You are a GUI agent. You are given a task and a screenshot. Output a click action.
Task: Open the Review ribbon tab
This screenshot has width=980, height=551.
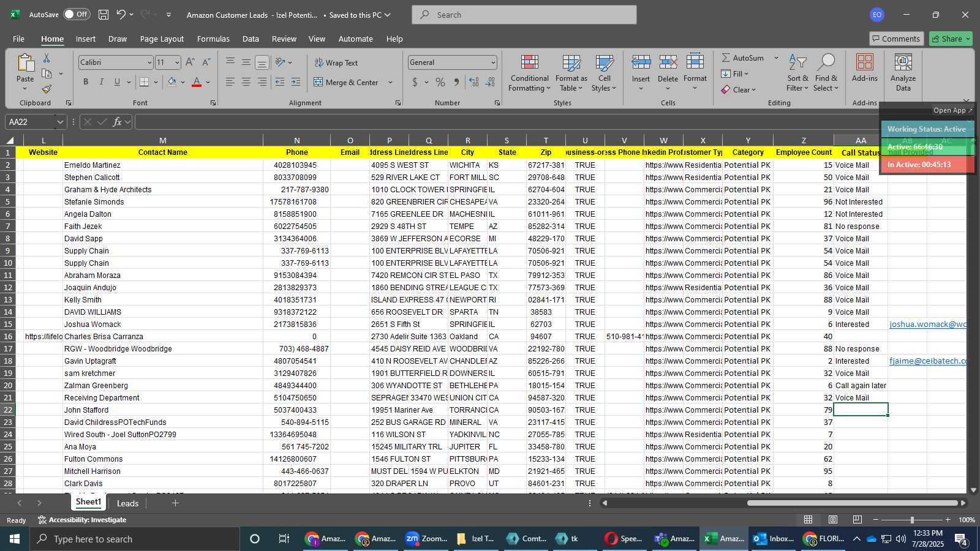click(284, 39)
